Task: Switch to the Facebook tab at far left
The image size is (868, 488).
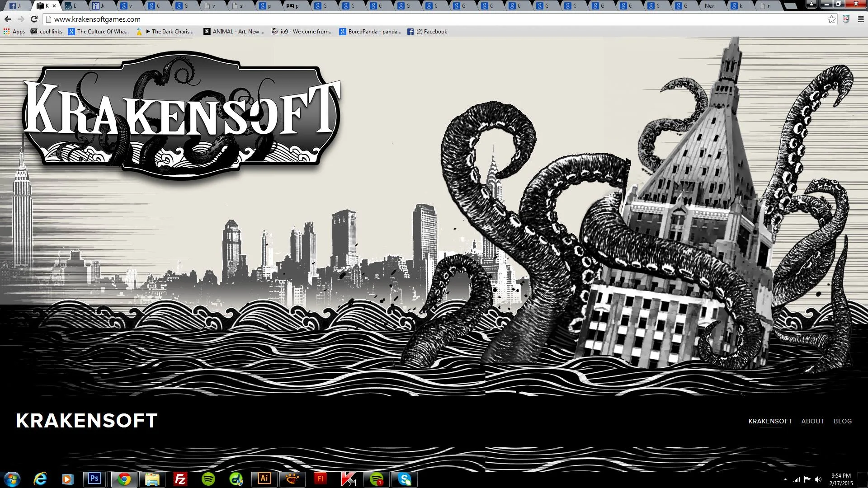Action: (16, 6)
